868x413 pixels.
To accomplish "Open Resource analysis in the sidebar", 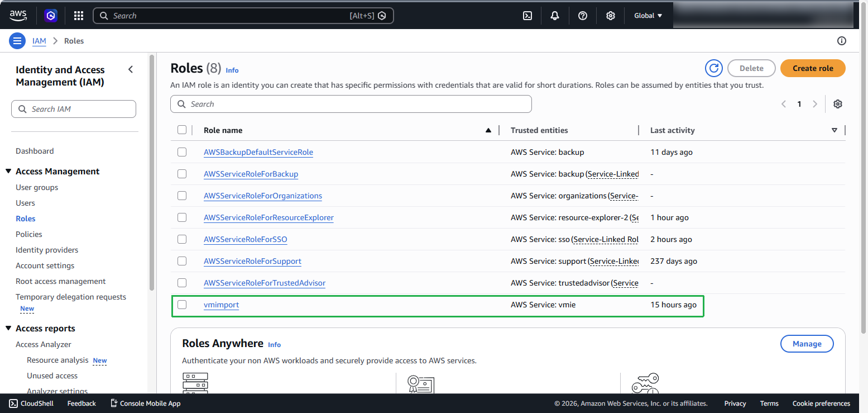I will coord(57,360).
